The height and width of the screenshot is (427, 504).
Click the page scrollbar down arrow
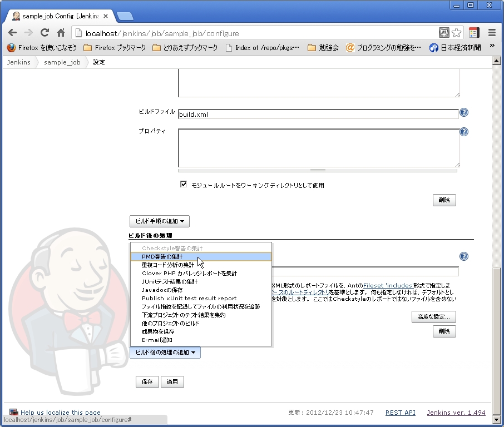click(496, 419)
